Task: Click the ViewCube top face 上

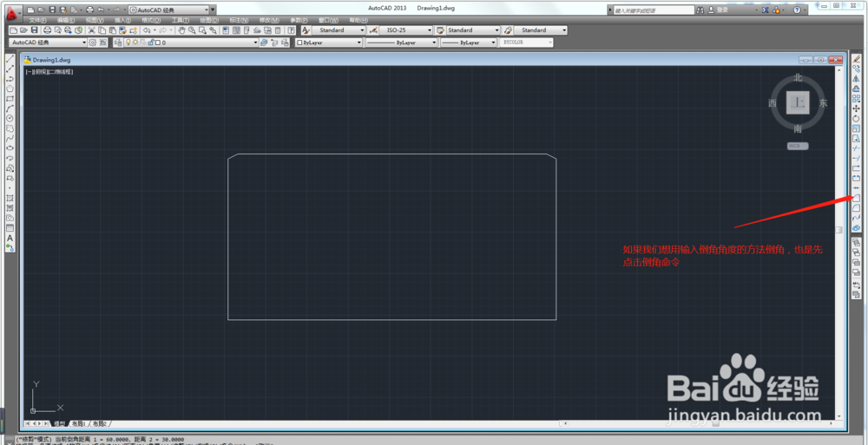Action: pyautogui.click(x=798, y=102)
